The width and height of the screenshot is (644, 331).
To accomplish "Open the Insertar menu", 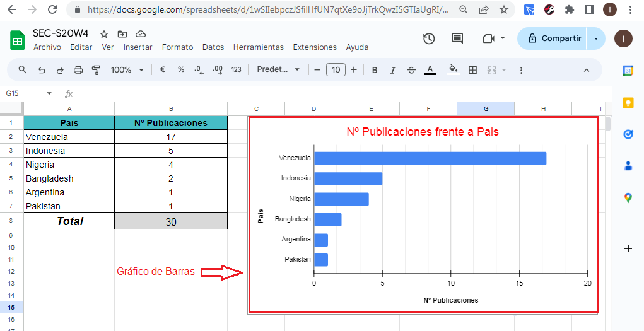I will pyautogui.click(x=138, y=47).
